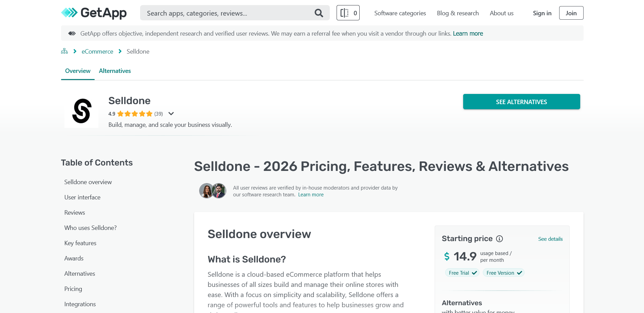
Task: Click the Free Trial badge
Action: tap(462, 273)
